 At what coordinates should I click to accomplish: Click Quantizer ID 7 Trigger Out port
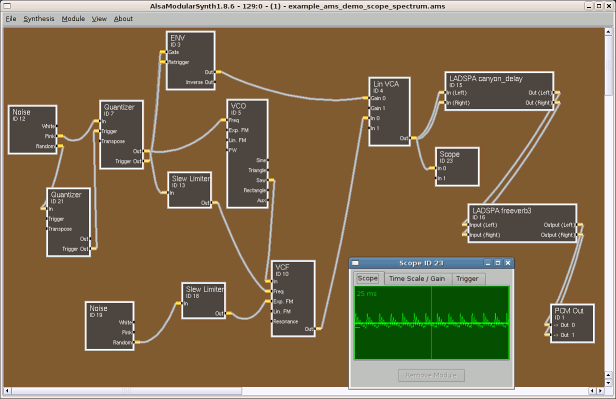click(x=146, y=161)
